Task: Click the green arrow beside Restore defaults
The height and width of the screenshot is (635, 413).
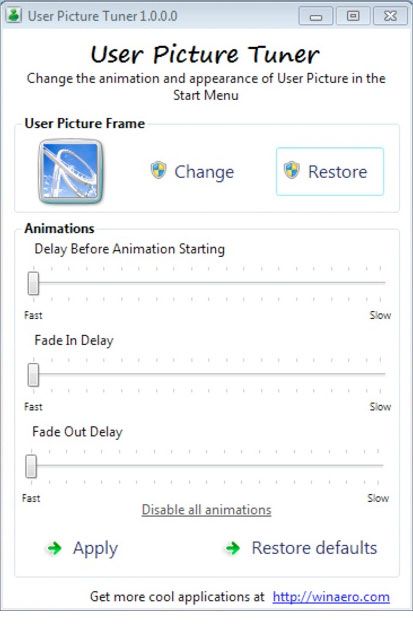Action: pos(233,548)
